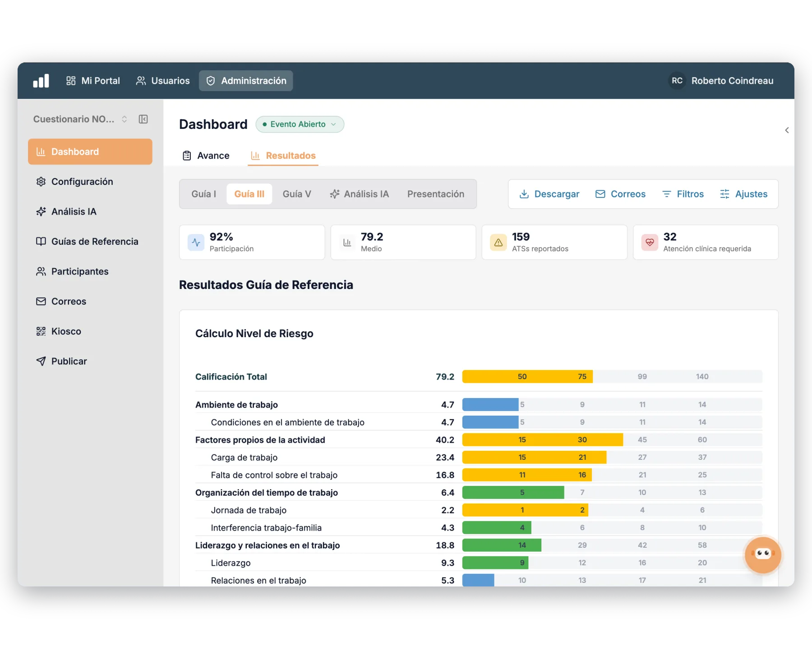
Task: Collapse the right panel chevron arrow
Action: point(787,130)
